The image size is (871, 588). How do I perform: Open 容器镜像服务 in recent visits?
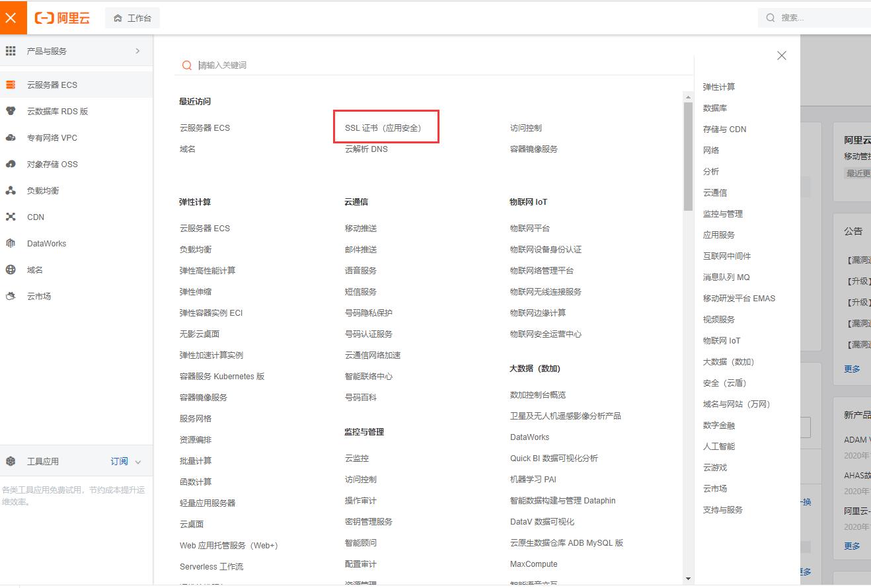point(534,149)
